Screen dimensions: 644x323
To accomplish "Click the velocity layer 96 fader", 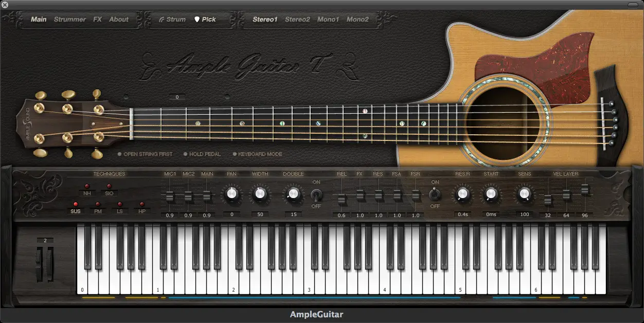I will tap(585, 190).
